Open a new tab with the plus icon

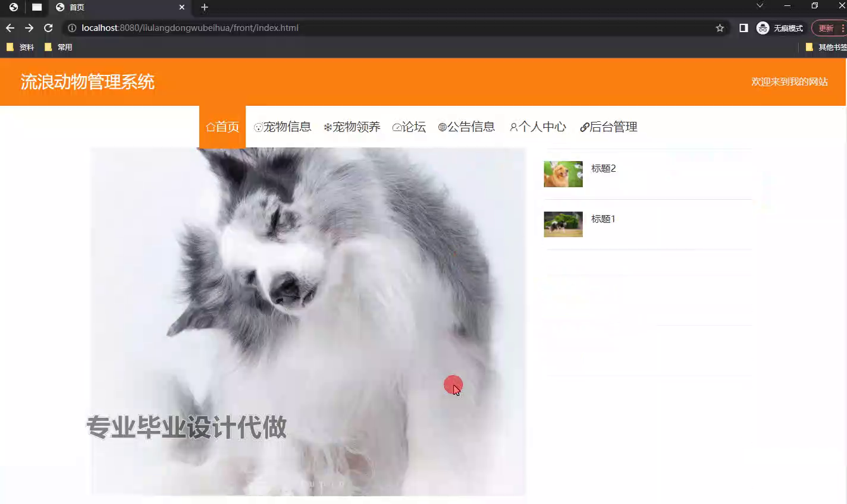[x=205, y=7]
